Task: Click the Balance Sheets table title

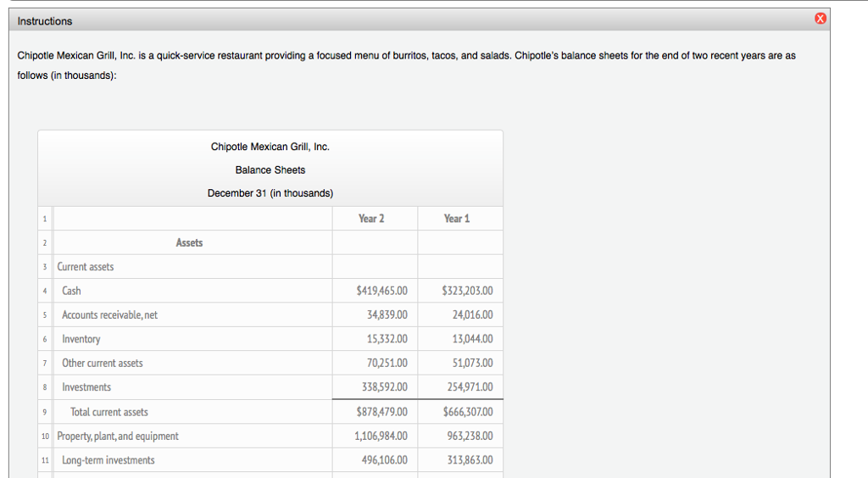Action: click(270, 170)
